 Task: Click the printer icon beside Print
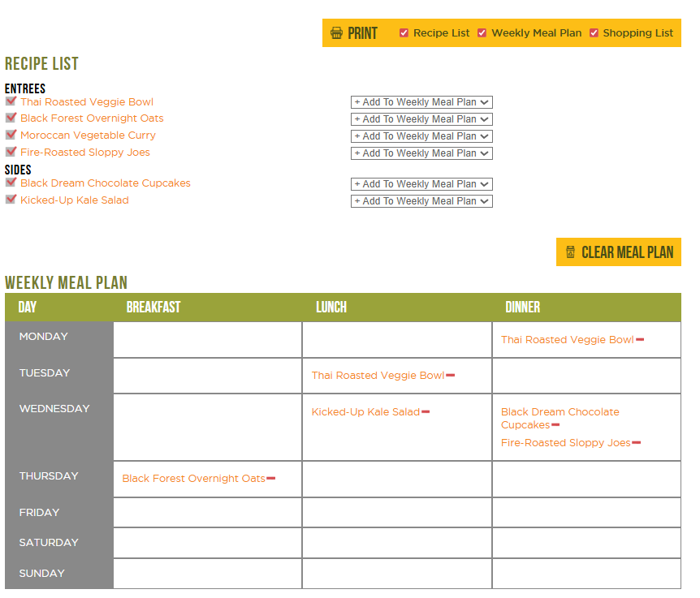pyautogui.click(x=337, y=33)
